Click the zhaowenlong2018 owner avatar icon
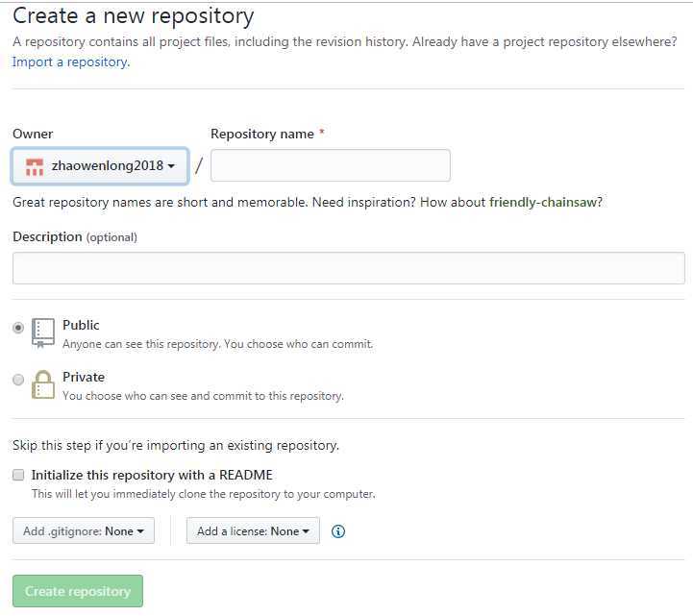Image resolution: width=693 pixels, height=616 pixels. pos(35,166)
